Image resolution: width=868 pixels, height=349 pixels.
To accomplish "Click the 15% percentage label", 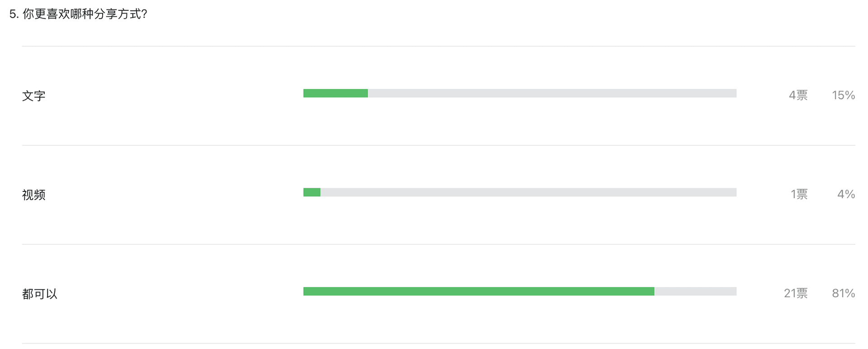I will [x=843, y=95].
